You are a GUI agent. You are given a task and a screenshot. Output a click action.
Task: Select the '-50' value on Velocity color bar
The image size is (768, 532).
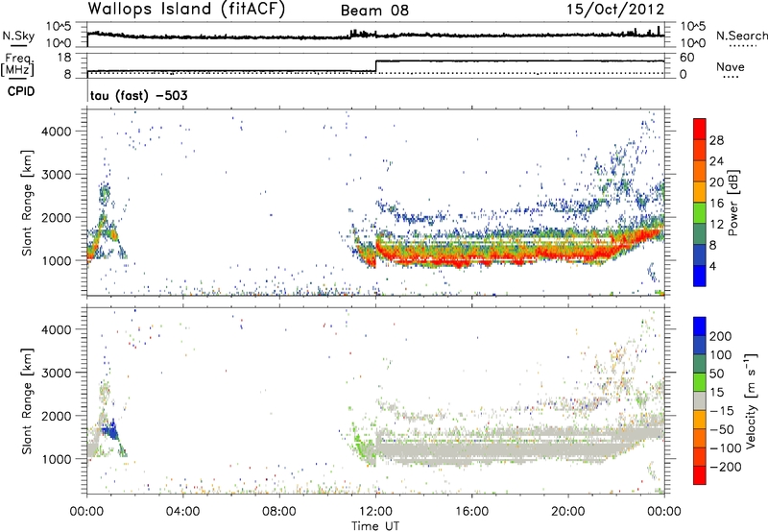point(722,429)
